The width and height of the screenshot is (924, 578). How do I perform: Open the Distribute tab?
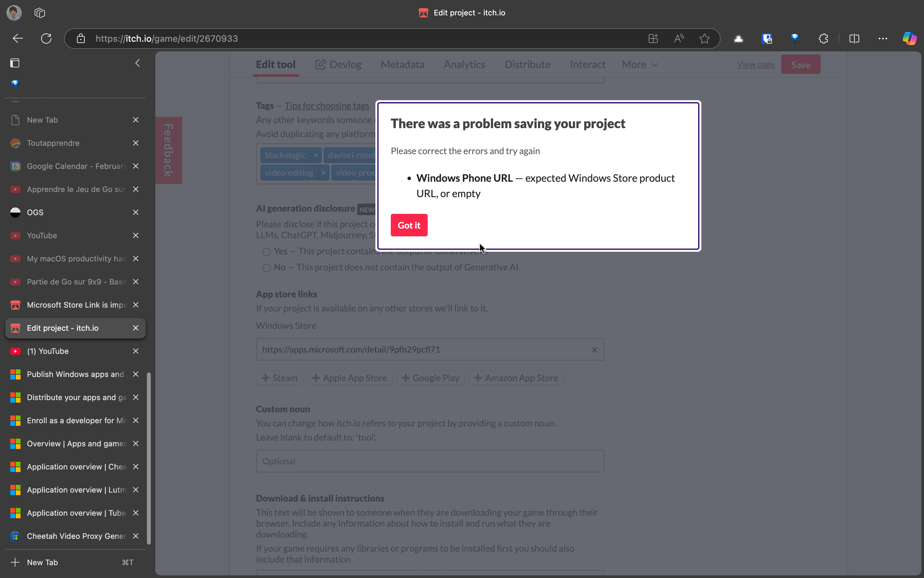(x=527, y=65)
